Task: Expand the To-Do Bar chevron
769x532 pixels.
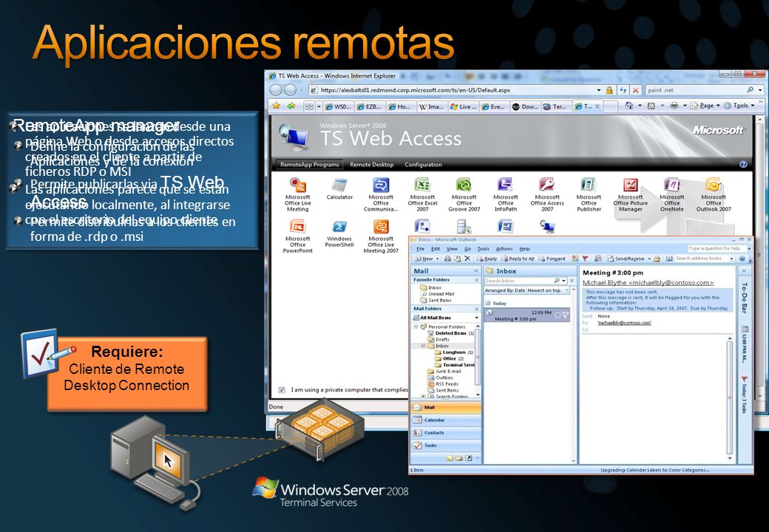Action: (744, 270)
